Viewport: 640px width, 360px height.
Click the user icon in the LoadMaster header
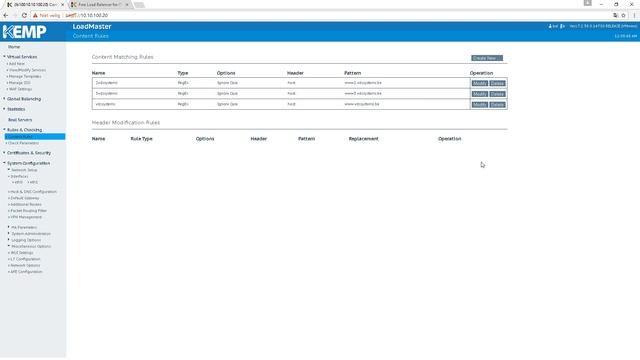(x=550, y=26)
